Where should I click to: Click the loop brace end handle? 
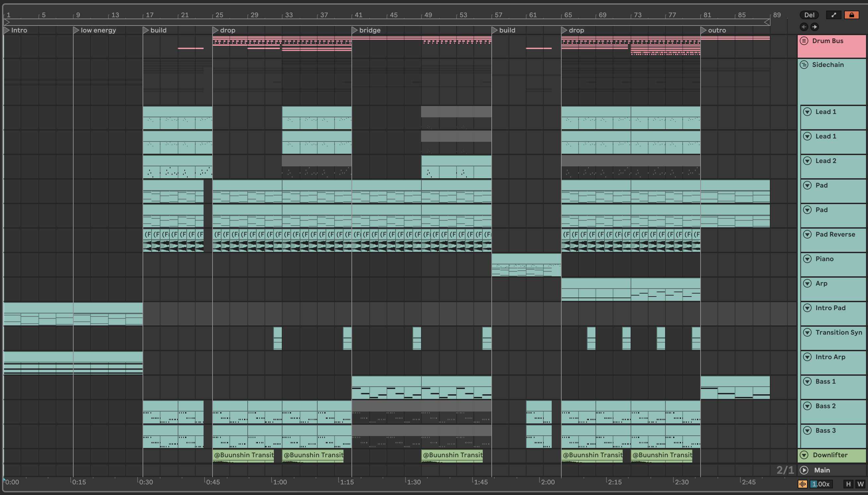pos(767,22)
